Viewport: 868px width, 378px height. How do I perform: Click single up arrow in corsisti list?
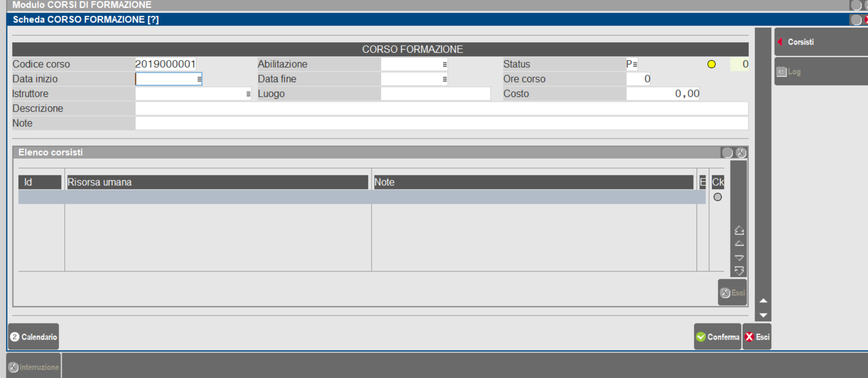(739, 244)
